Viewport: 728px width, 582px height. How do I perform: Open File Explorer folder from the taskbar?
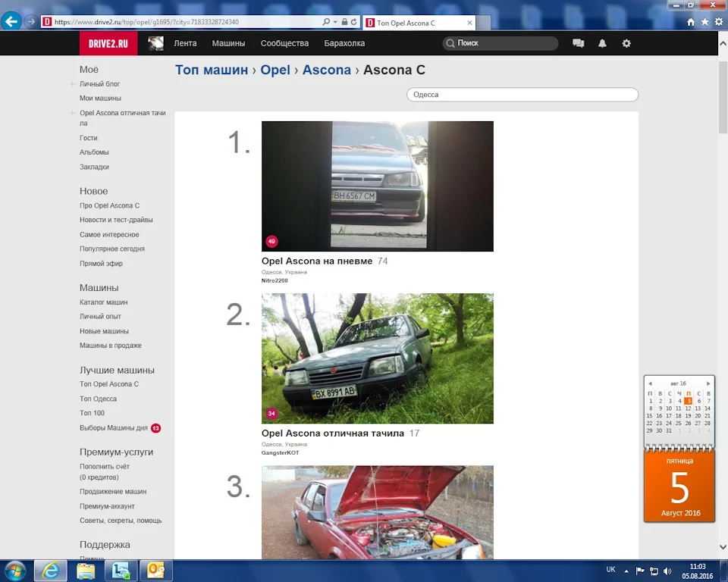tap(86, 571)
